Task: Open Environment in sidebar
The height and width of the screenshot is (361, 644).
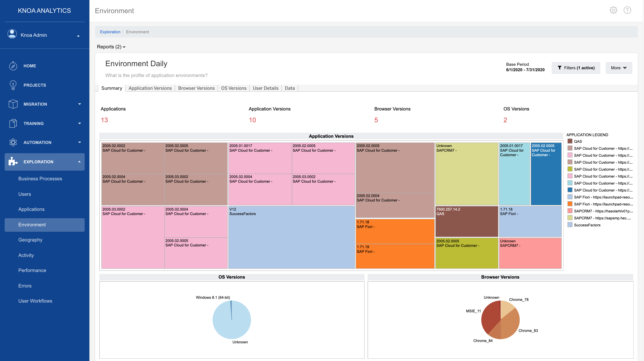Action: tap(44, 225)
